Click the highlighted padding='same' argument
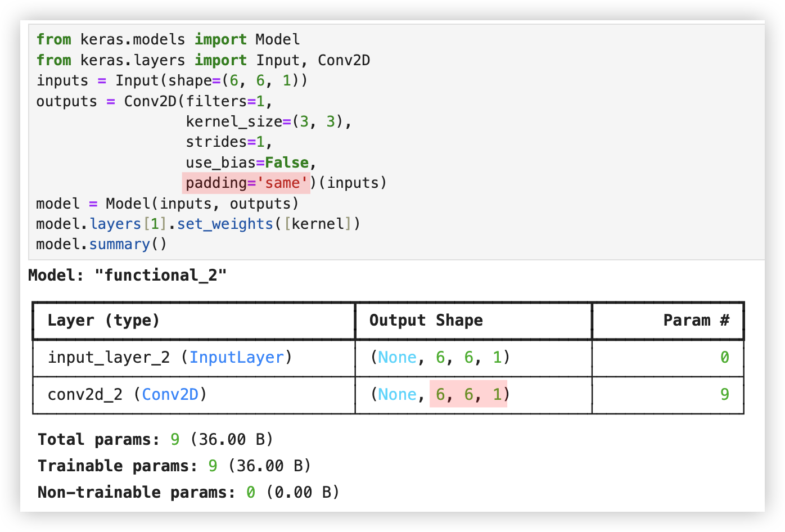The image size is (785, 532). (246, 183)
